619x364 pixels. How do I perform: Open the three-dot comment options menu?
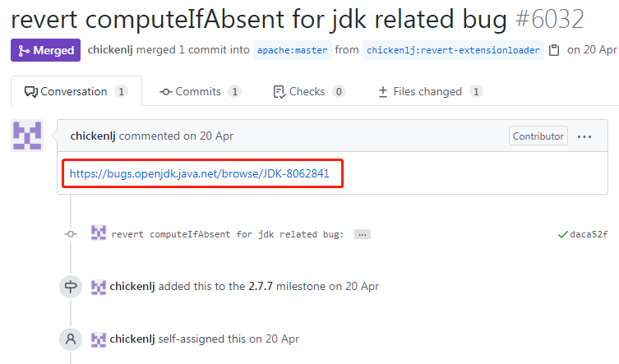pos(584,136)
